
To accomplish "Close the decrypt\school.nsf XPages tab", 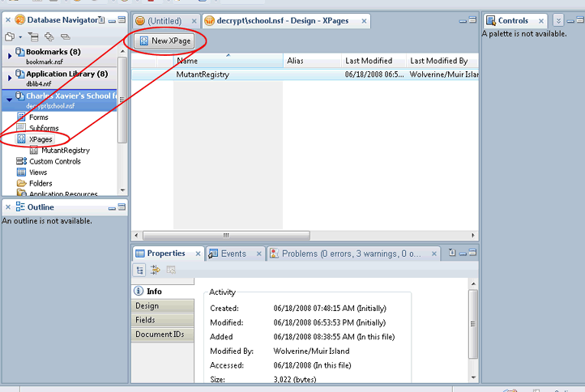I will pos(364,21).
